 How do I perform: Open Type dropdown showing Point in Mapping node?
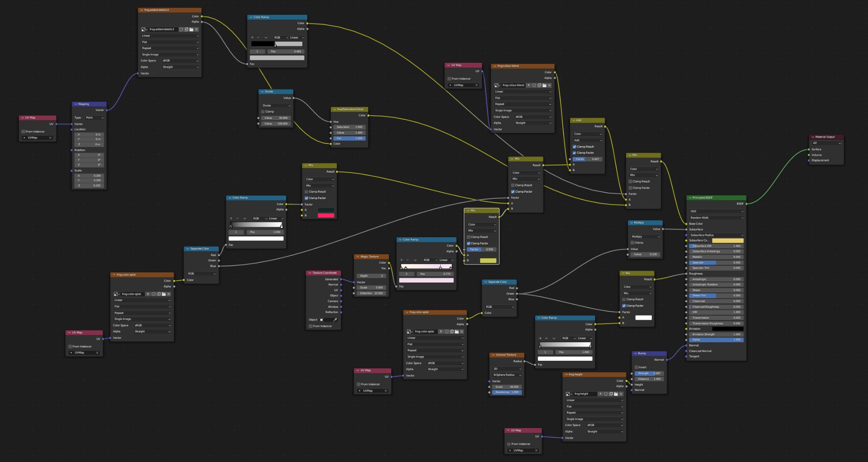95,118
